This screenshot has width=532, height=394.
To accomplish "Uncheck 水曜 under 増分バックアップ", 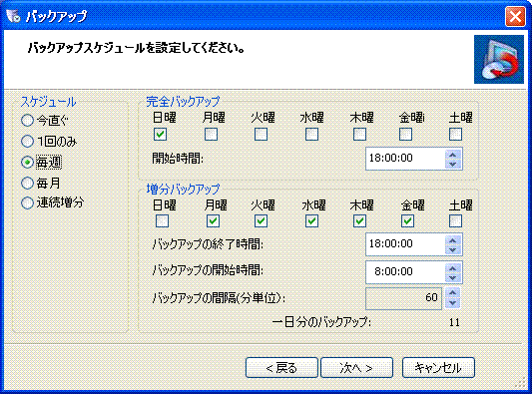I will tap(311, 221).
